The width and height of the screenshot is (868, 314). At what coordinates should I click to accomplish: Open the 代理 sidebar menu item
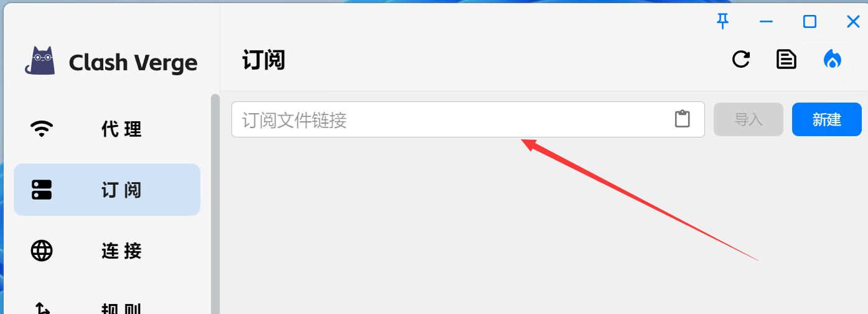coord(107,129)
